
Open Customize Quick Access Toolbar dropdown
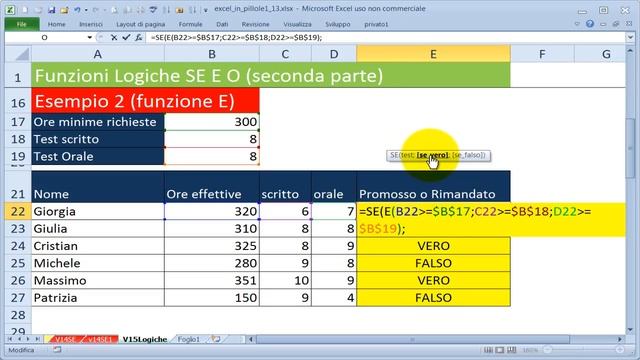click(x=206, y=10)
